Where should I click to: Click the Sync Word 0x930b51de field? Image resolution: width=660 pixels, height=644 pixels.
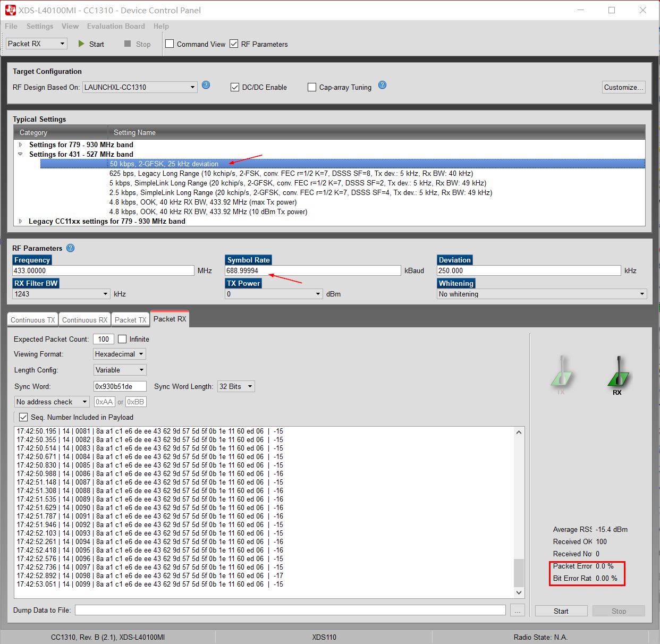point(120,386)
